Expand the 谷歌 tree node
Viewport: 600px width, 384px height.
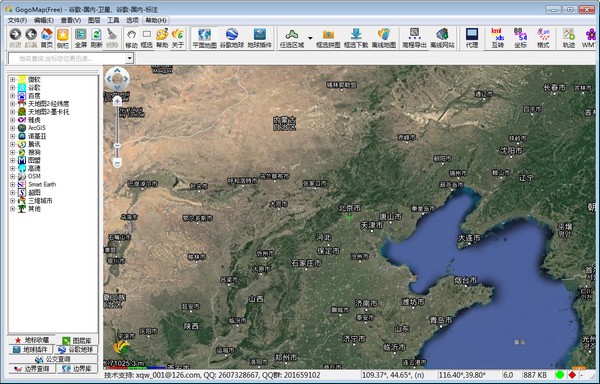(13, 88)
